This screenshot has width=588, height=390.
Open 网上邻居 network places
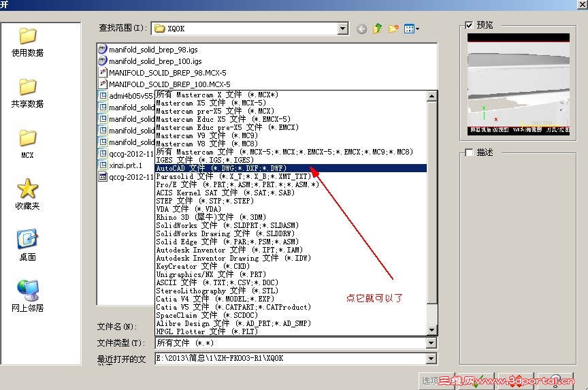[28, 296]
